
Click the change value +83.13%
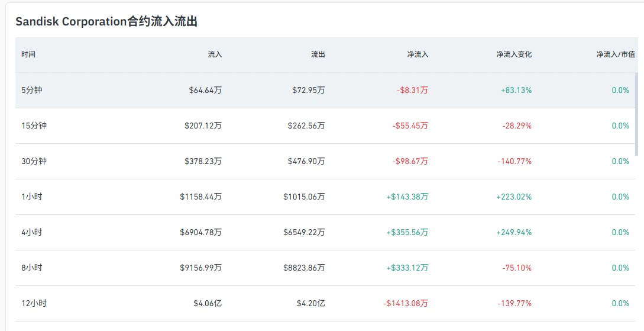[516, 90]
